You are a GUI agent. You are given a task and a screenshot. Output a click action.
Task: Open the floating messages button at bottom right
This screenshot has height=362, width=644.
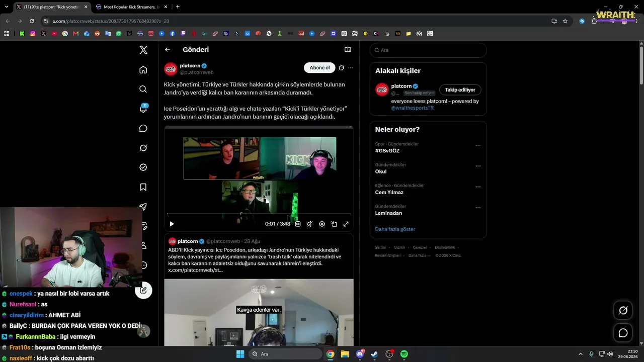coord(623,333)
